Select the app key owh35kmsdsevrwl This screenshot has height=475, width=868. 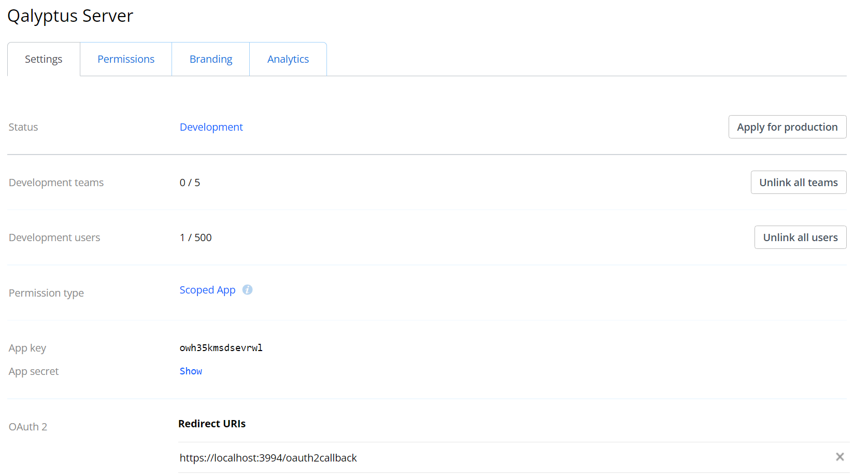221,347
